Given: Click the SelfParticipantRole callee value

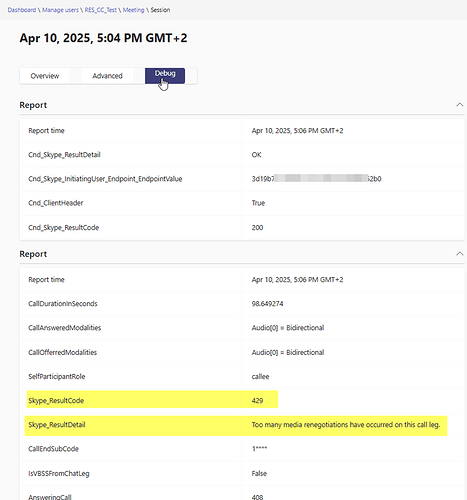Looking at the screenshot, I should point(260,377).
